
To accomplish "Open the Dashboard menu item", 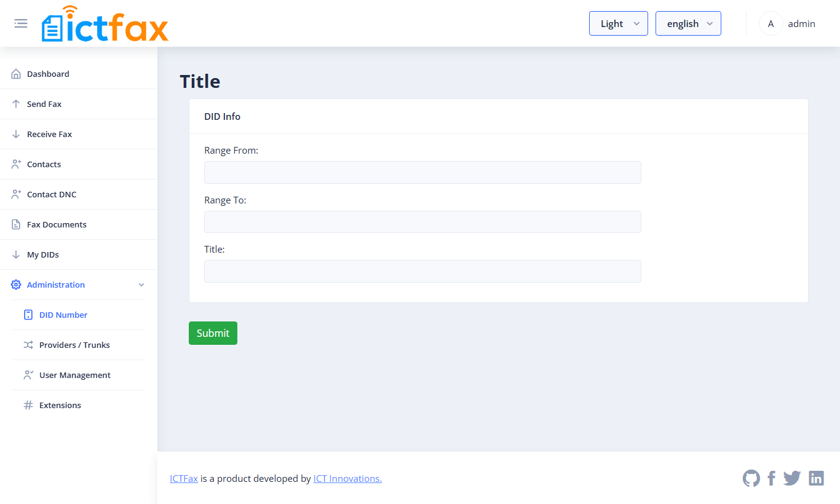I will [x=79, y=74].
